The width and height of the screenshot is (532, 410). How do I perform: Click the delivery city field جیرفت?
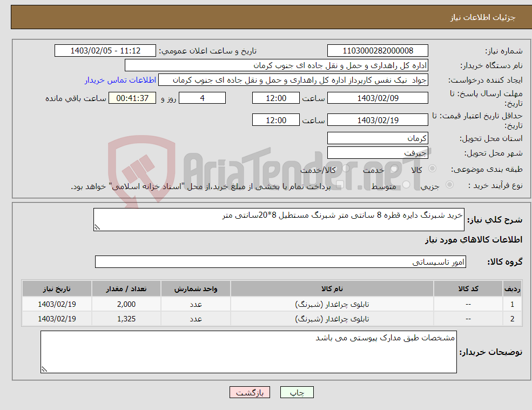pyautogui.click(x=378, y=153)
